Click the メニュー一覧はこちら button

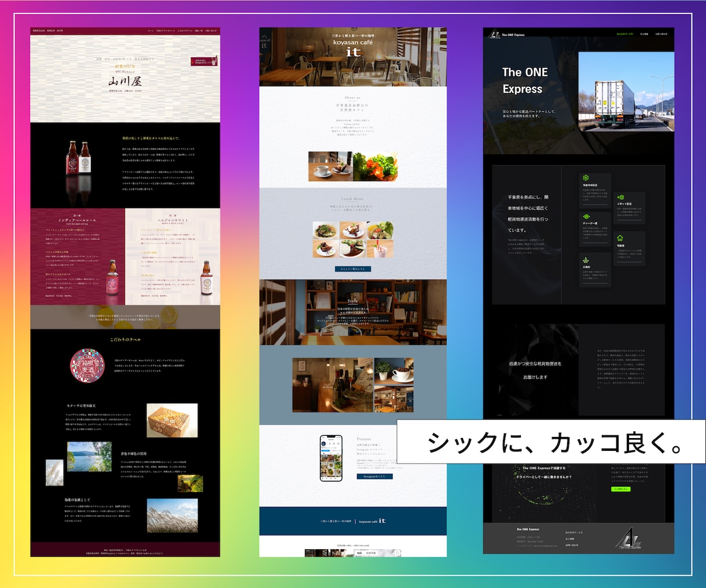(x=353, y=269)
